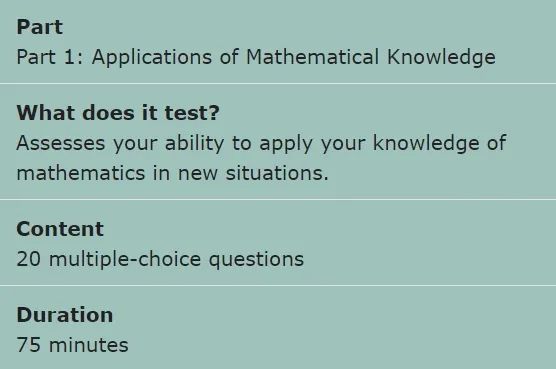Click the word 'questions' in the Content row
The height and width of the screenshot is (369, 556).
[x=256, y=260]
